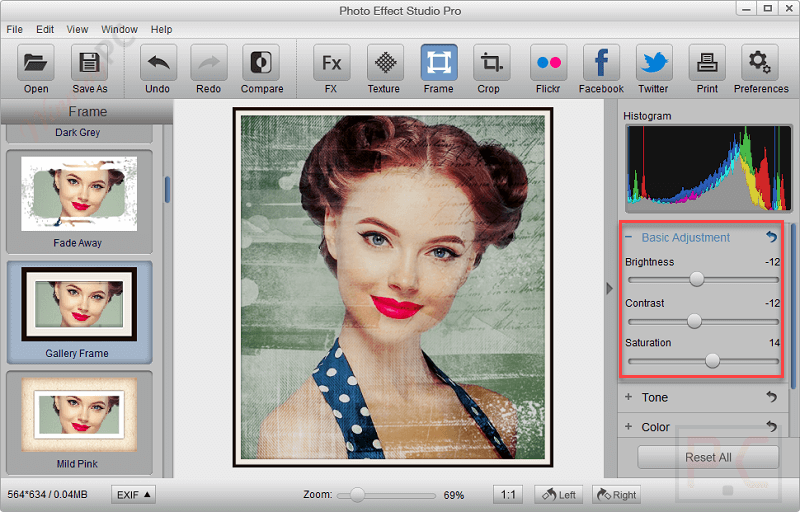Viewport: 800px width, 512px height.
Task: Choose the Fade Away frame thumbnail
Action: coord(79,201)
